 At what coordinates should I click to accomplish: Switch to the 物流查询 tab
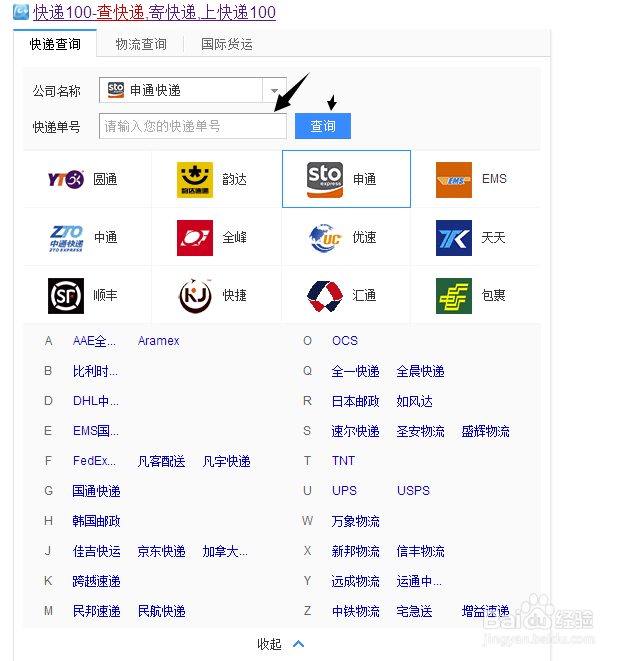coord(141,44)
